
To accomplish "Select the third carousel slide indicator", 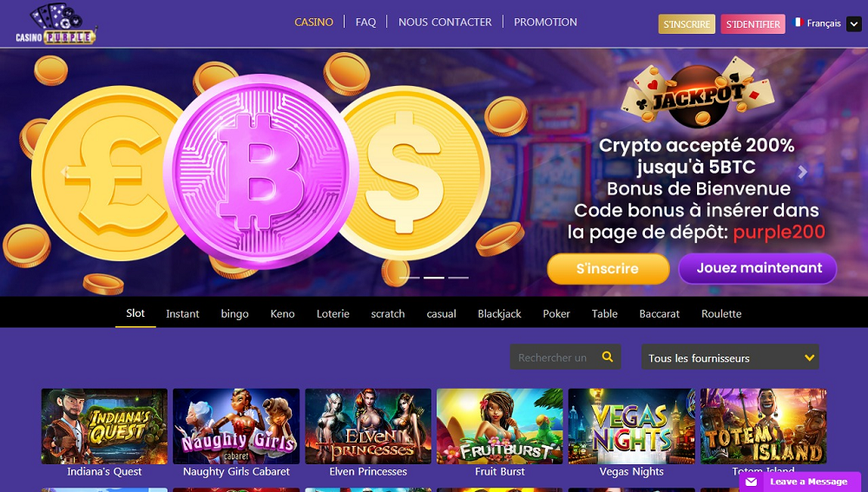I will pyautogui.click(x=458, y=278).
